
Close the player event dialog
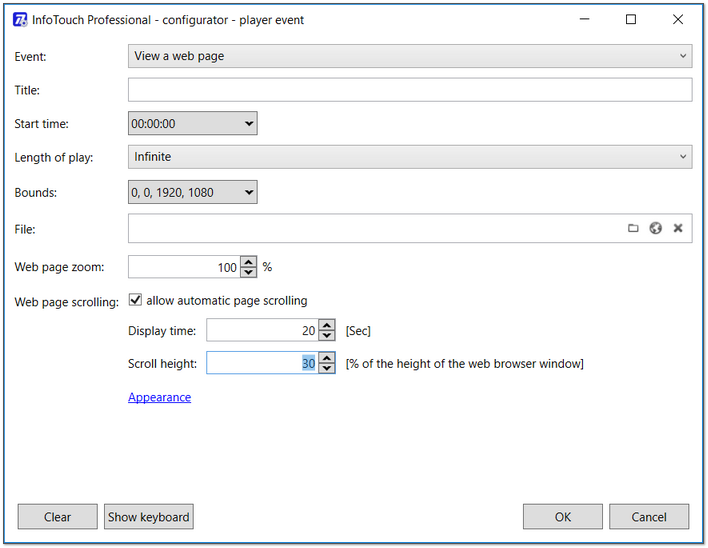[x=678, y=19]
